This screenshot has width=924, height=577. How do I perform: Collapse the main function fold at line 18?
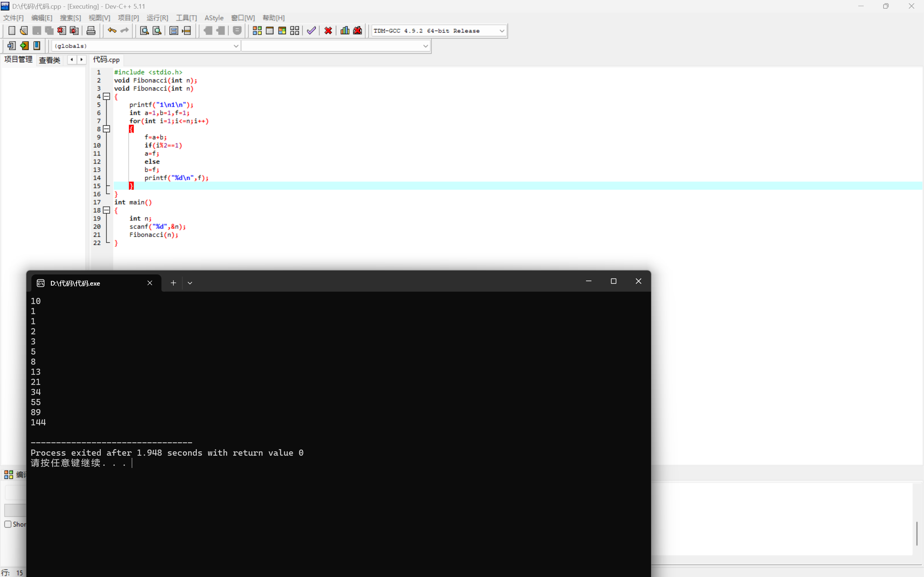107,210
